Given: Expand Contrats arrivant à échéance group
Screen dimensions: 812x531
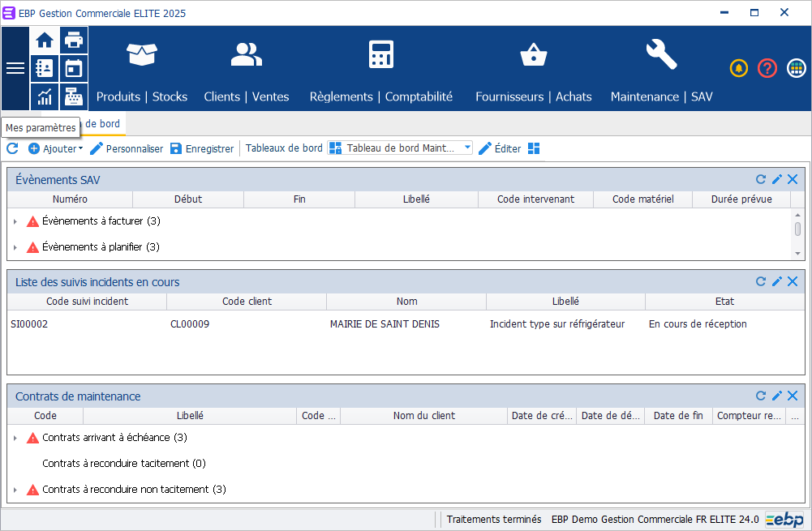Looking at the screenshot, I should point(15,438).
